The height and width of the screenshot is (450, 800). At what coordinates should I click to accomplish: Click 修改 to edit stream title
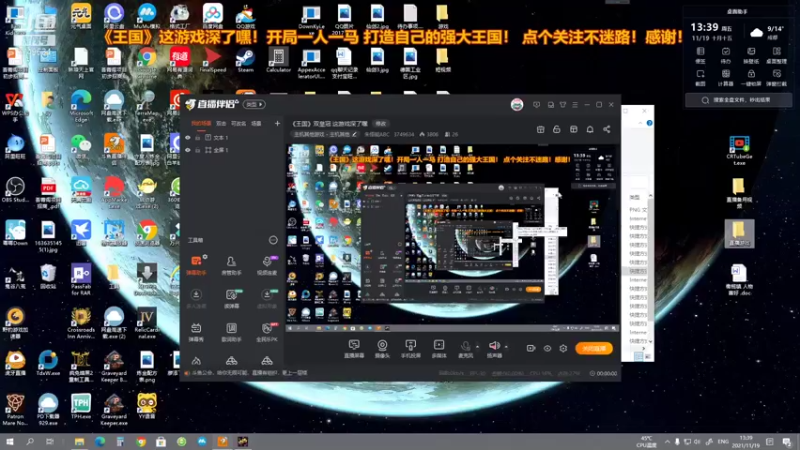tap(381, 123)
